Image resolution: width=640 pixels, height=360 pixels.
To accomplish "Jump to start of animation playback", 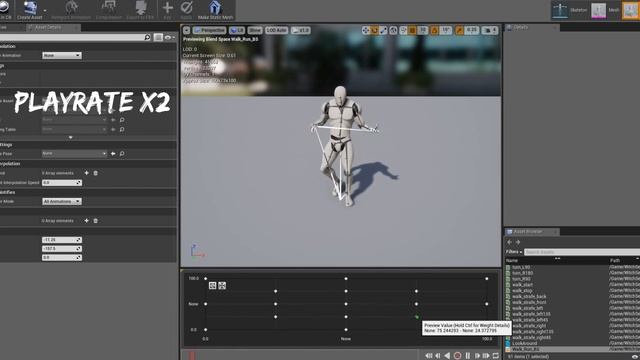I will pos(429,356).
